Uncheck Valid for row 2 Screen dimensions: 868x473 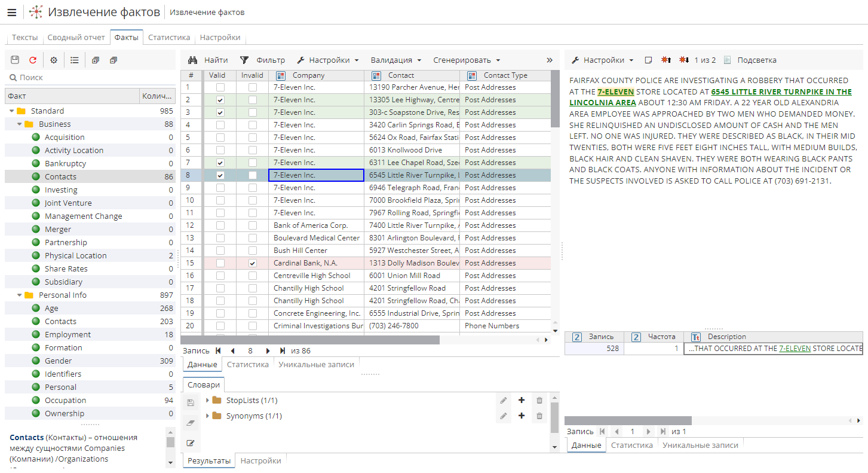tap(220, 100)
